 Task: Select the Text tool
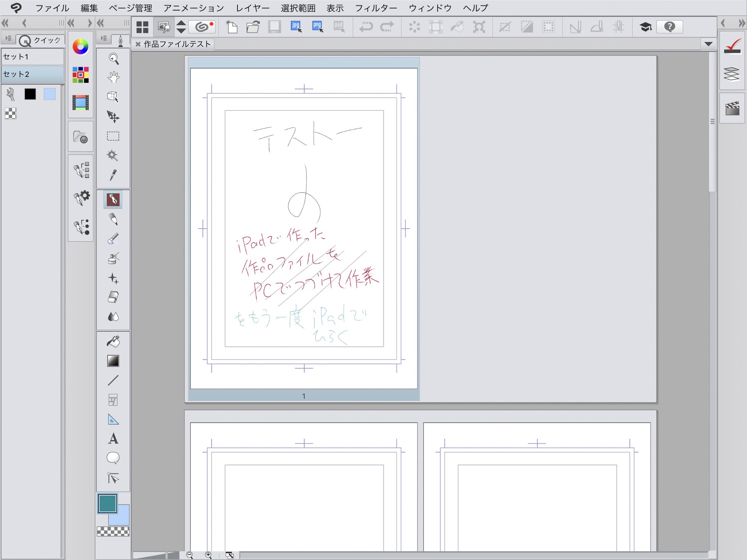click(113, 439)
